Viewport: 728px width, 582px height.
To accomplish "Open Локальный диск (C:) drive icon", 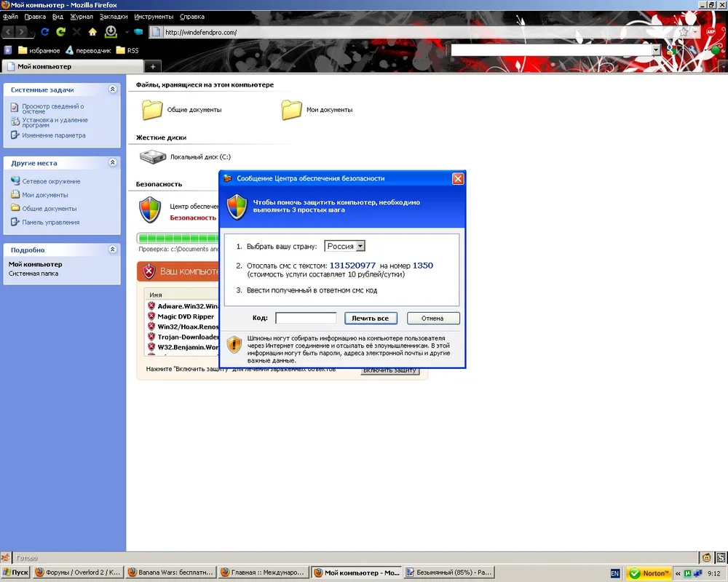I will click(x=153, y=157).
